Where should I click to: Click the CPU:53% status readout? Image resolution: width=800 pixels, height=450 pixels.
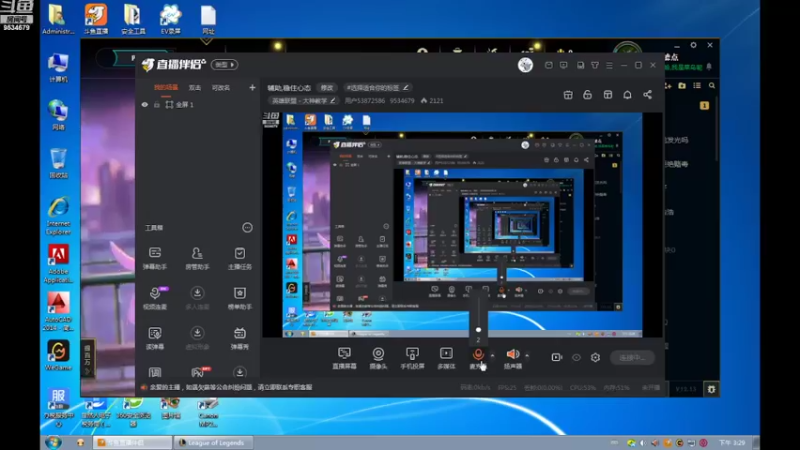[583, 388]
